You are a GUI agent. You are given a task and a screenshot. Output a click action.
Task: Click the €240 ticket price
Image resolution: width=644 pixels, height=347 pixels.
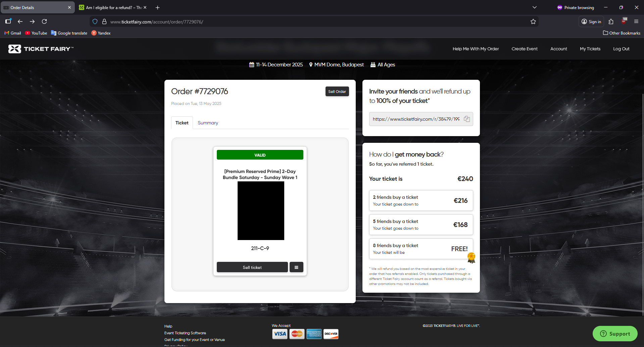465,179
